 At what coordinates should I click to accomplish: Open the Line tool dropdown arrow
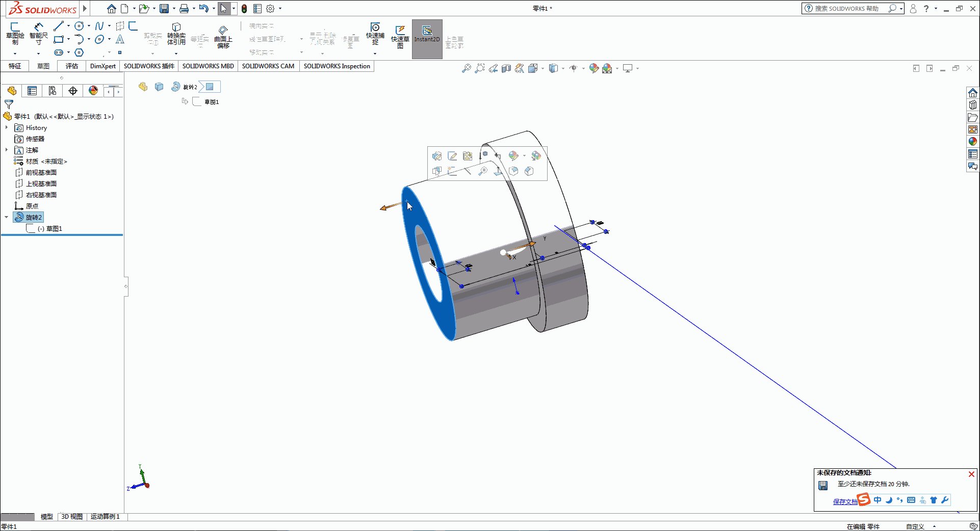(68, 26)
